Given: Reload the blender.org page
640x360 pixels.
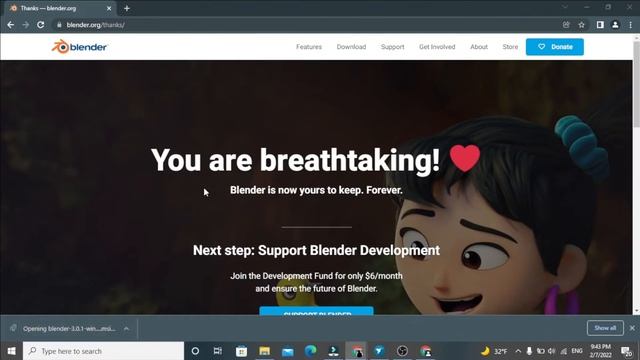Looking at the screenshot, I should (40, 25).
